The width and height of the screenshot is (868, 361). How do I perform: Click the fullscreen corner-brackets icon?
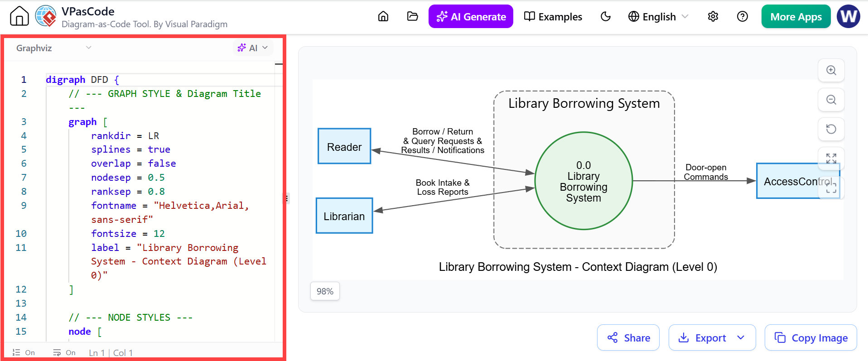click(x=831, y=188)
